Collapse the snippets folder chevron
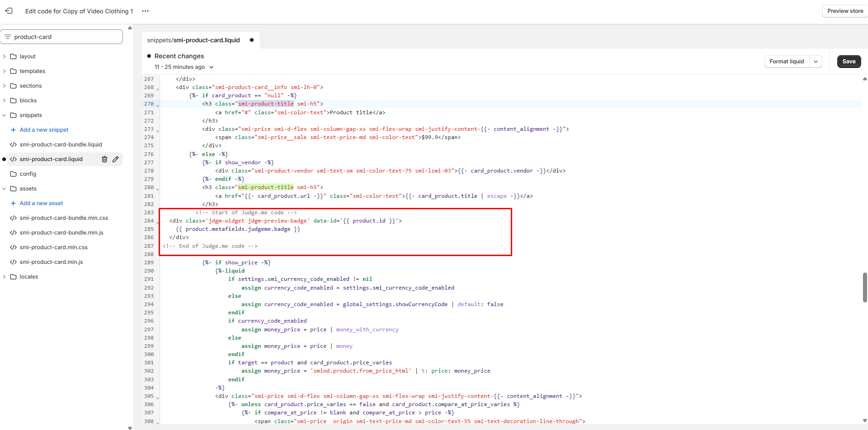868x430 pixels. 4,115
